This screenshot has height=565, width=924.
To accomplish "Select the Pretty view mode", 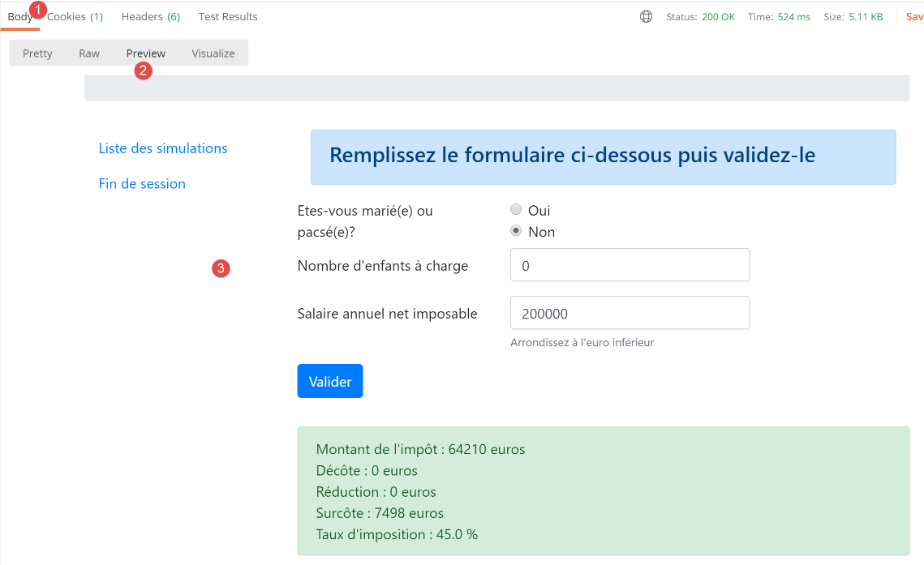I will point(37,54).
